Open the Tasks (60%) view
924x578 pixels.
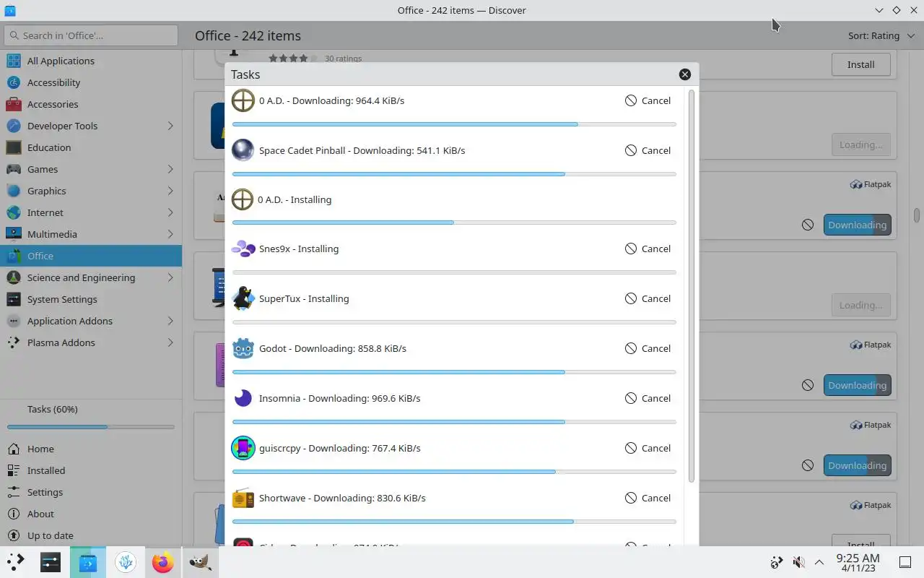click(x=91, y=416)
